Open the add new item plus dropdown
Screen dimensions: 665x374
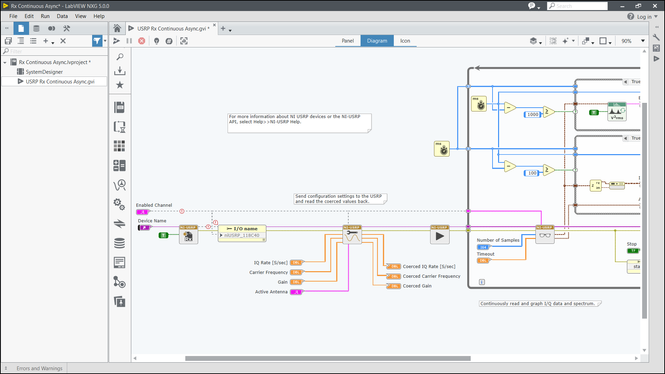click(x=48, y=41)
